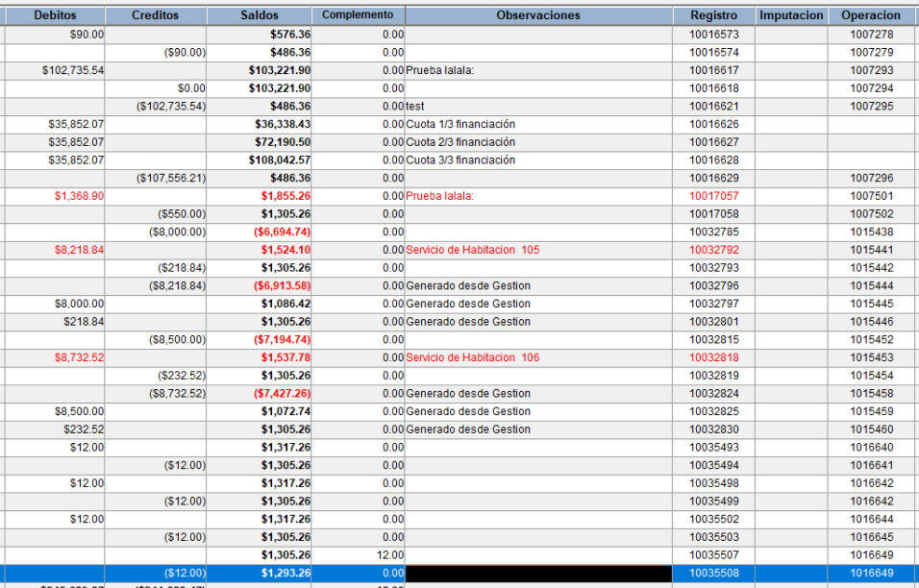Click the 'Servicio de Habitacion 105' entry
919x588 pixels.
472,250
